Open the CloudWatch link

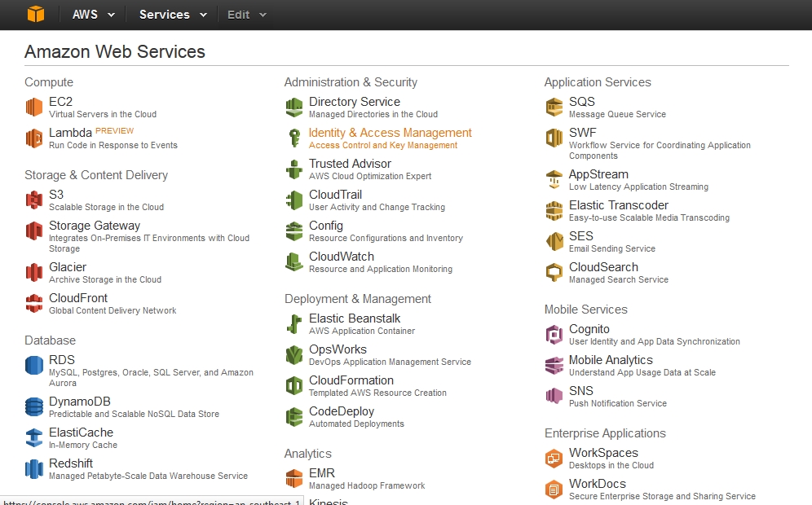pyautogui.click(x=342, y=257)
